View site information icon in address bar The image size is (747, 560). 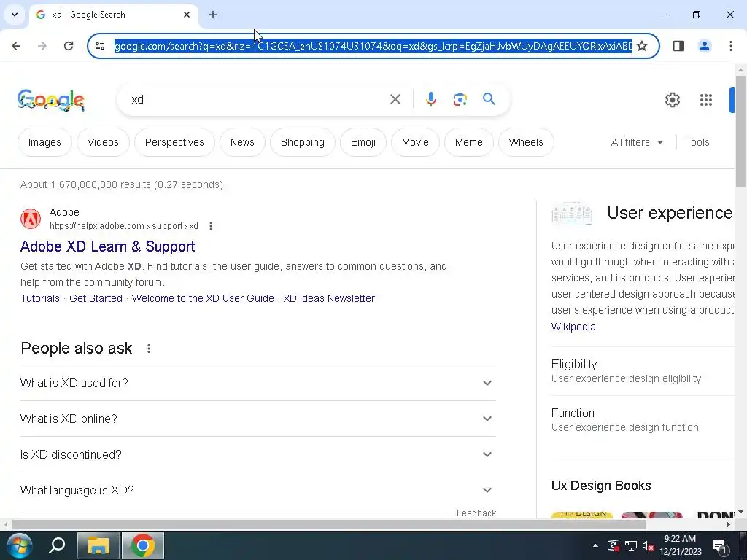[100, 46]
